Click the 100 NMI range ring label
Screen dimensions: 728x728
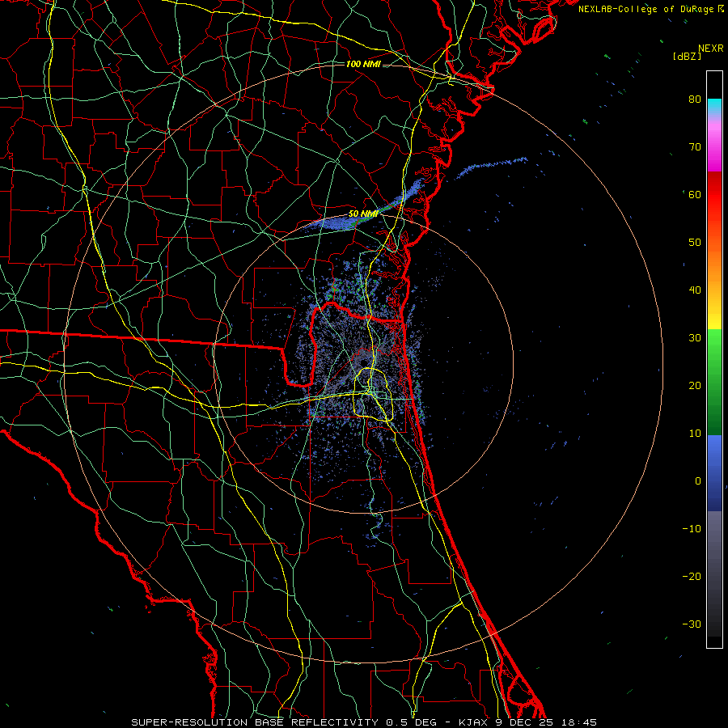(x=363, y=64)
